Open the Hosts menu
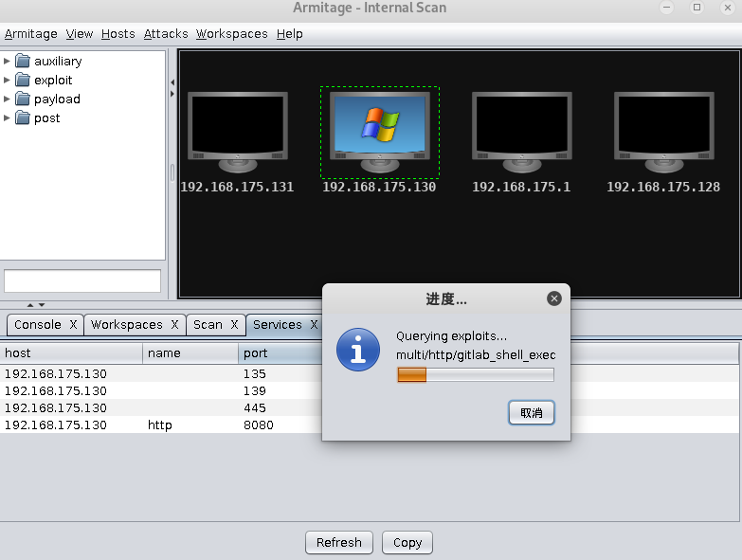 click(118, 34)
